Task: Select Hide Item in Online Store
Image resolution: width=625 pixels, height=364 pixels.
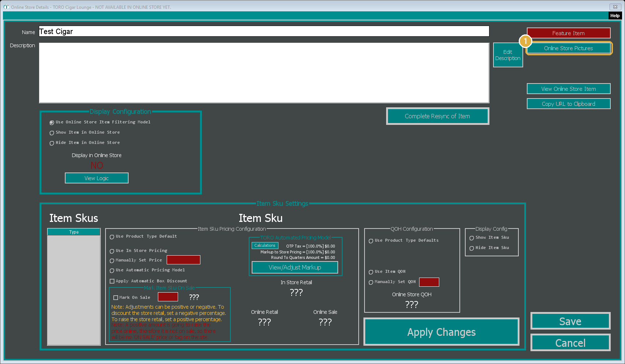Action: pyautogui.click(x=85, y=143)
